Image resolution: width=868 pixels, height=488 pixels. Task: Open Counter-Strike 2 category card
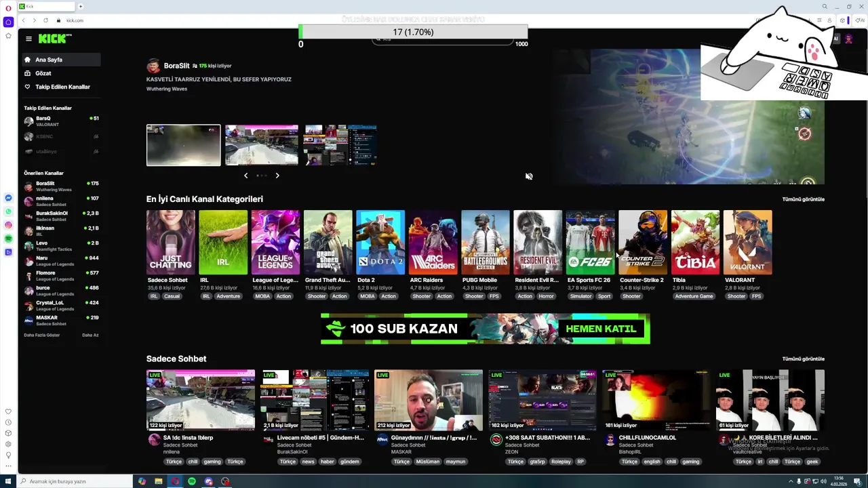(x=643, y=242)
